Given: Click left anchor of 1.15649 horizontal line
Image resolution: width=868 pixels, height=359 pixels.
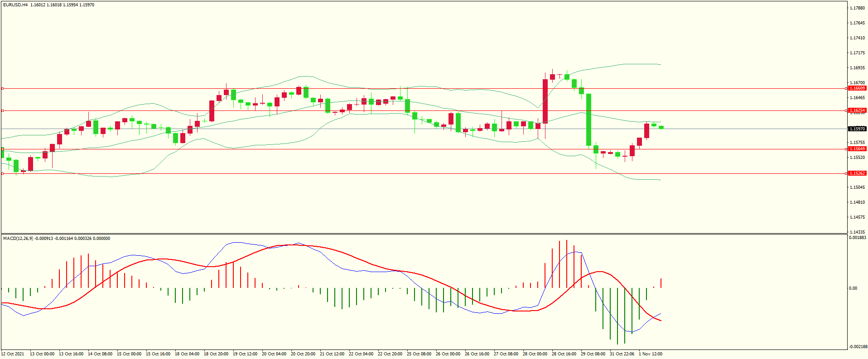Looking at the screenshot, I should click(x=2, y=149).
